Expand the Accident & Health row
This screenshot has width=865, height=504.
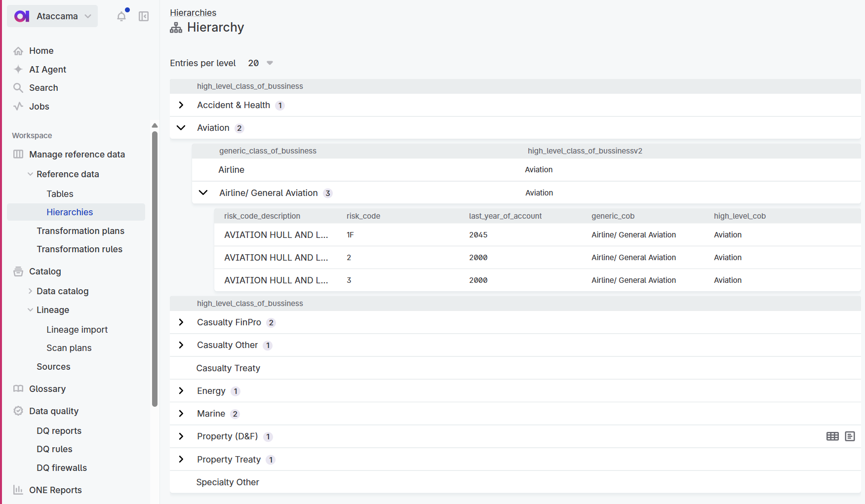181,105
